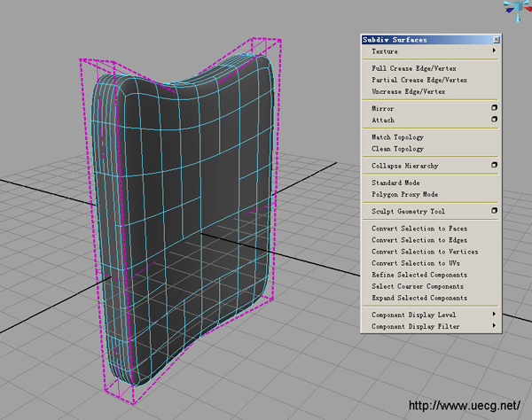This screenshot has height=420, width=532.
Task: Click Expand Selected Components
Action: click(419, 298)
